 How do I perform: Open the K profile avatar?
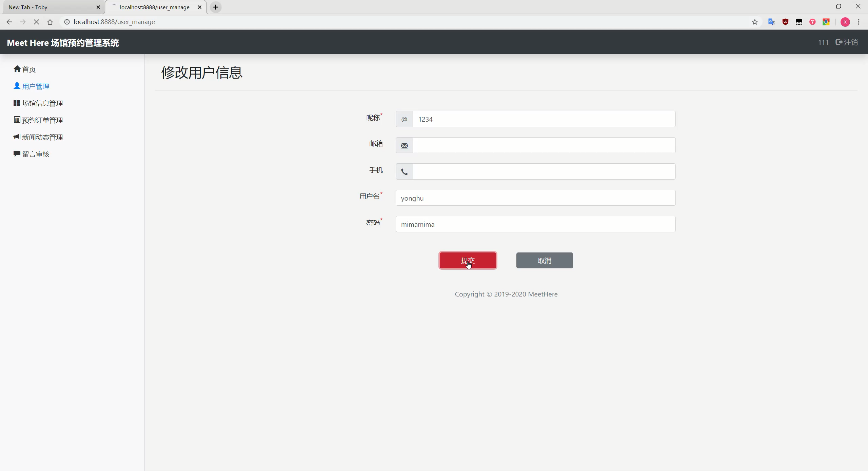point(845,22)
